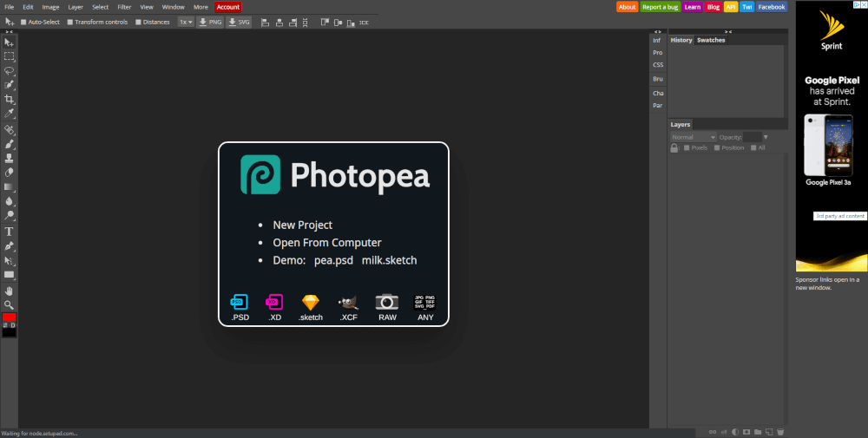Select the Brush tool

(x=9, y=144)
